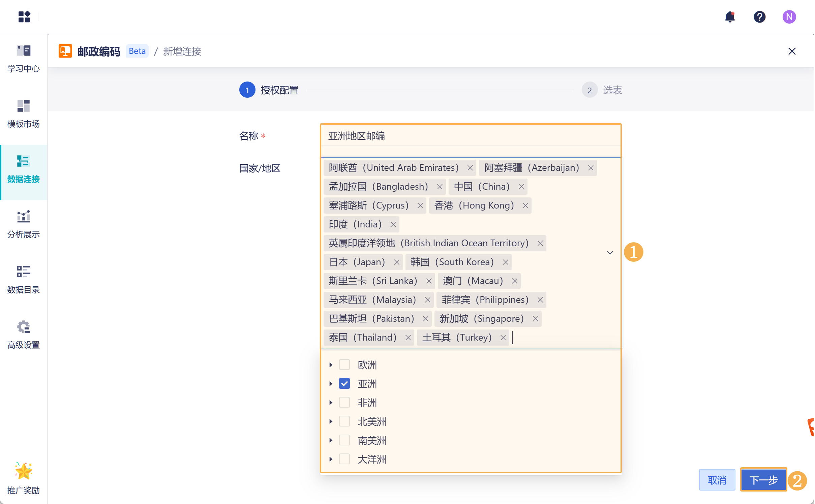The image size is (815, 504).
Task: Go to 学习中心 in sidebar
Action: (x=24, y=58)
